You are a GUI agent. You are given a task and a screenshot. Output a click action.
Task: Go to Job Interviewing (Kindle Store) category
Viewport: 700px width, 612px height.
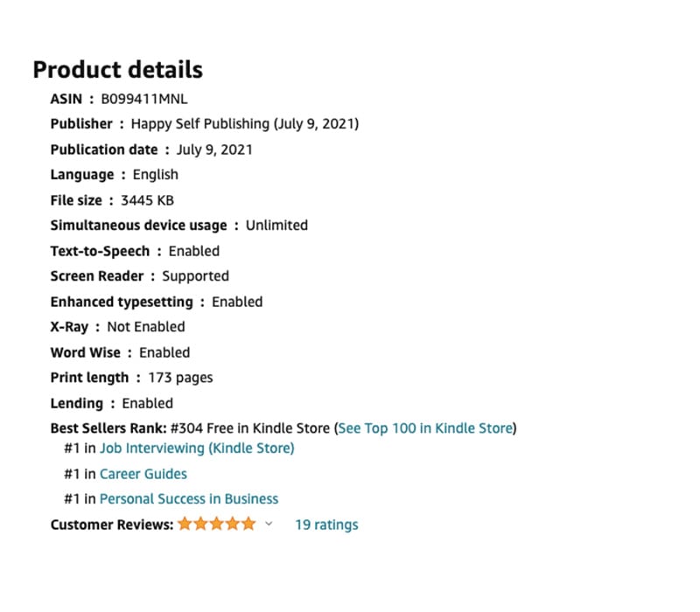point(197,449)
